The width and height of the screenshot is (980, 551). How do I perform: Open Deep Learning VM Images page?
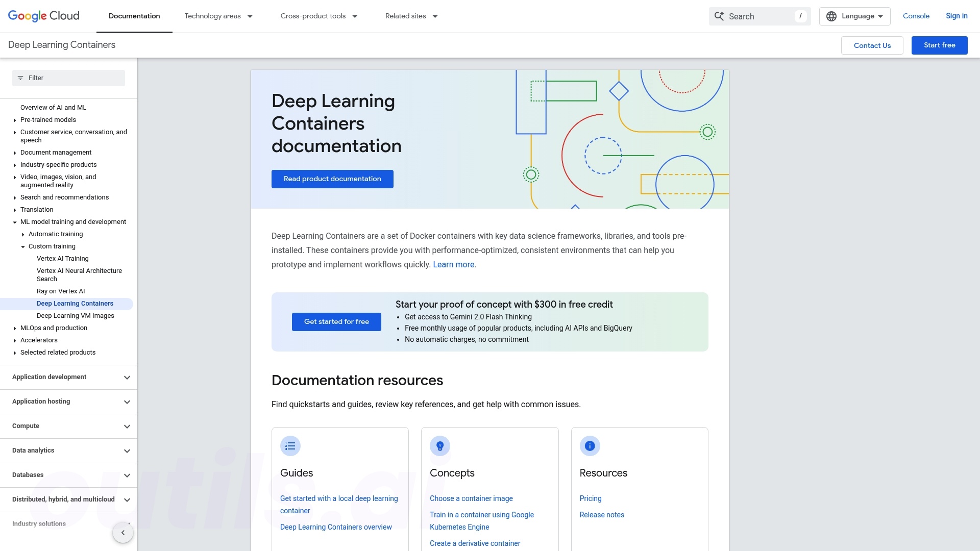[x=76, y=316]
